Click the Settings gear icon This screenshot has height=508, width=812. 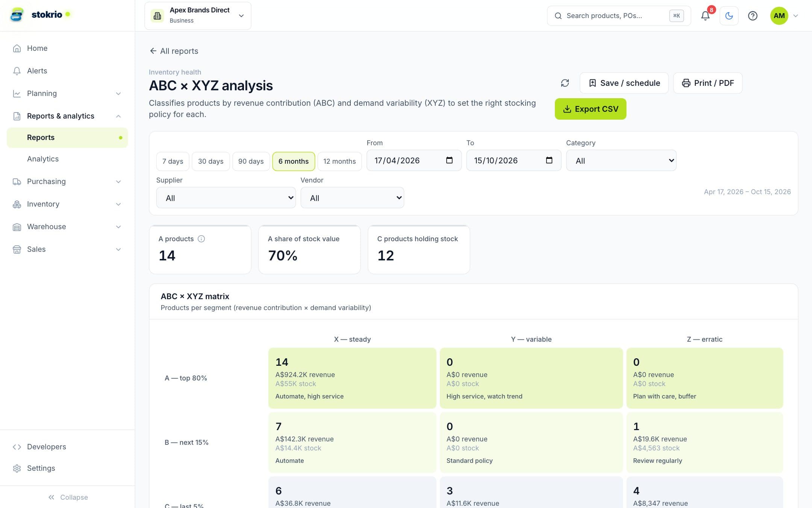[x=17, y=468]
